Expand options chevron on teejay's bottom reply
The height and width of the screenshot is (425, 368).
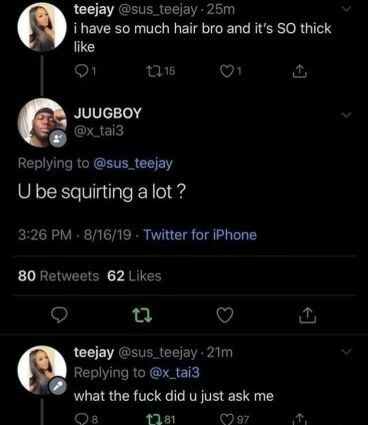tap(347, 352)
